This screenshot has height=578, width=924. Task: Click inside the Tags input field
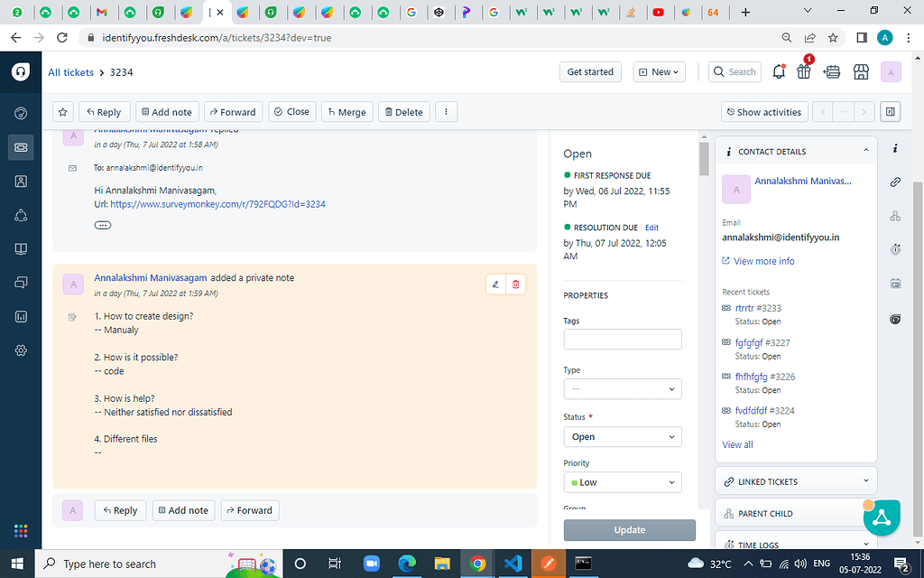[623, 339]
